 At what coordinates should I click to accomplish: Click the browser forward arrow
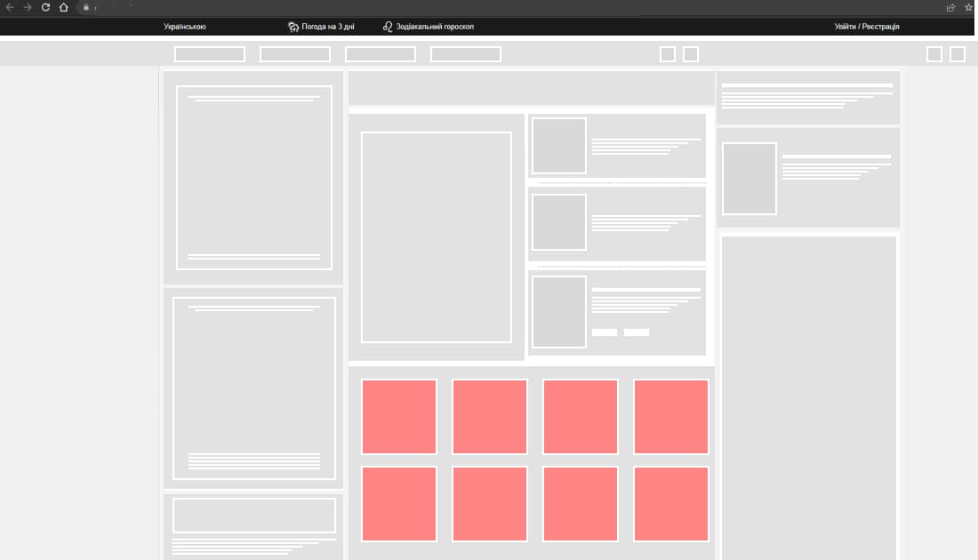(28, 7)
